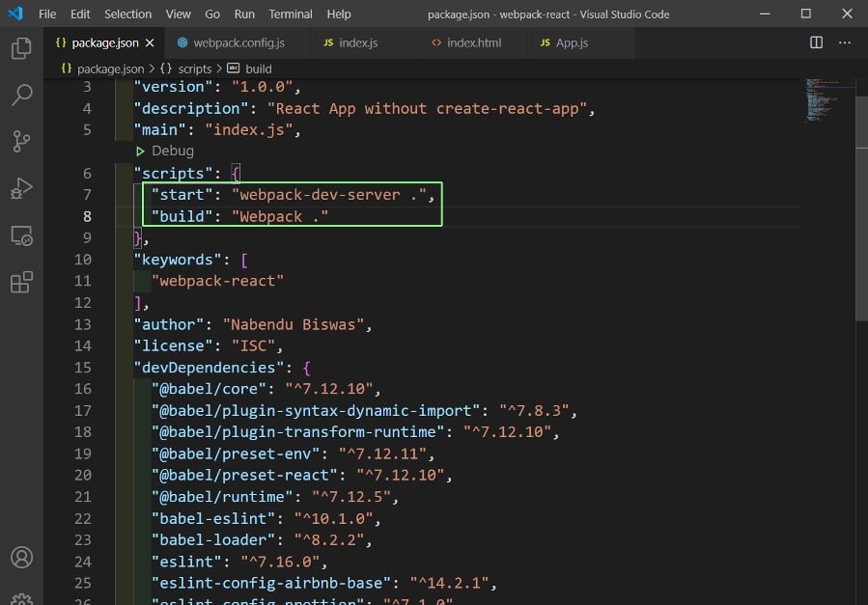Open the Run and Debug view

click(21, 188)
